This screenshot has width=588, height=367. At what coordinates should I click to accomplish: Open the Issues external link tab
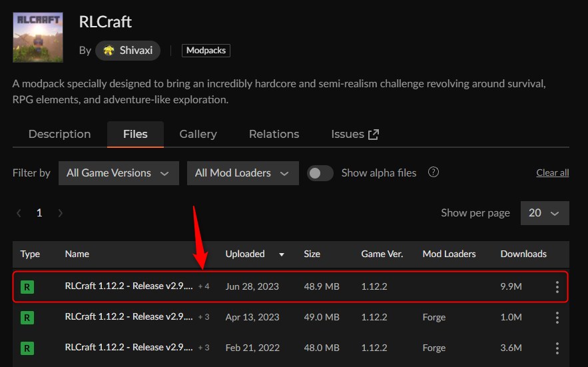point(355,134)
